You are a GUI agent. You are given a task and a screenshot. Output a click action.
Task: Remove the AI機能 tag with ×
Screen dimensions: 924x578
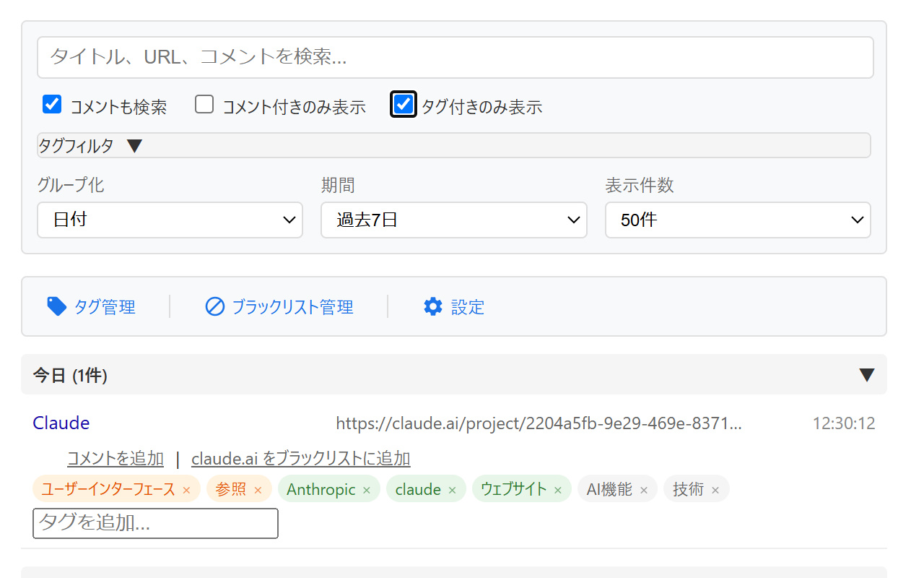pyautogui.click(x=644, y=490)
